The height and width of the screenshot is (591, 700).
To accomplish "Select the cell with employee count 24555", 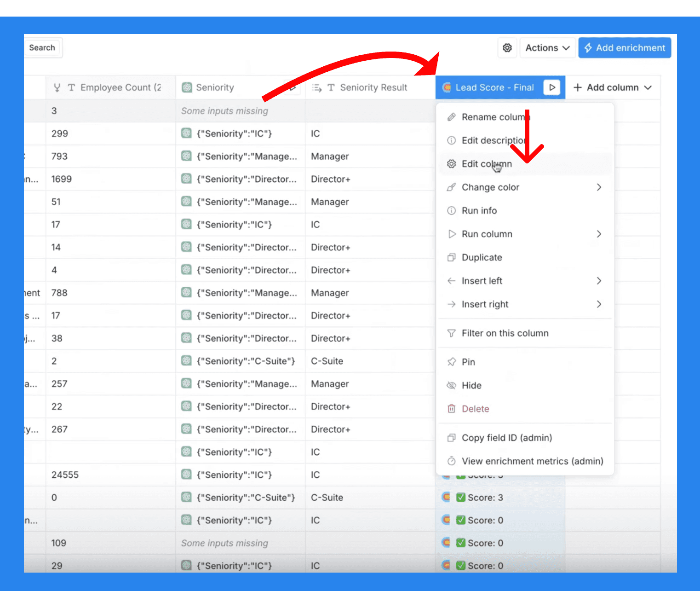I will coord(111,475).
